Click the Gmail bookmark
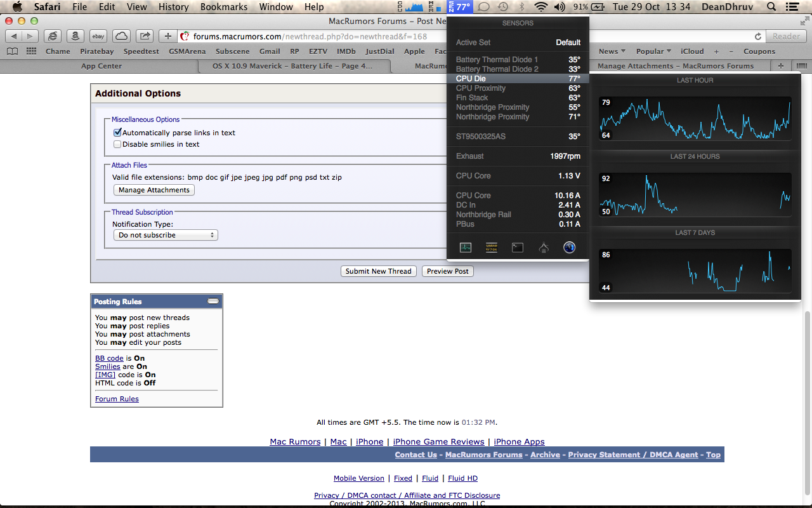 click(x=270, y=51)
